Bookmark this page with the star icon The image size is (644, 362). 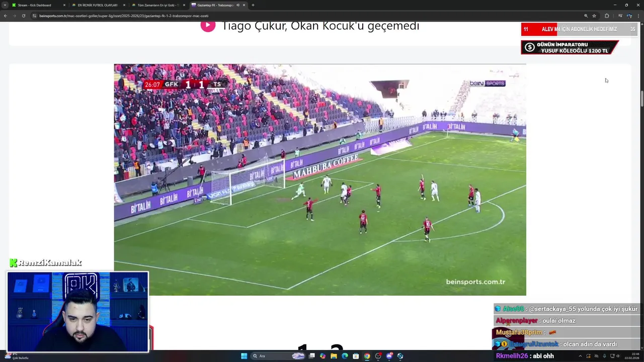pos(594,16)
